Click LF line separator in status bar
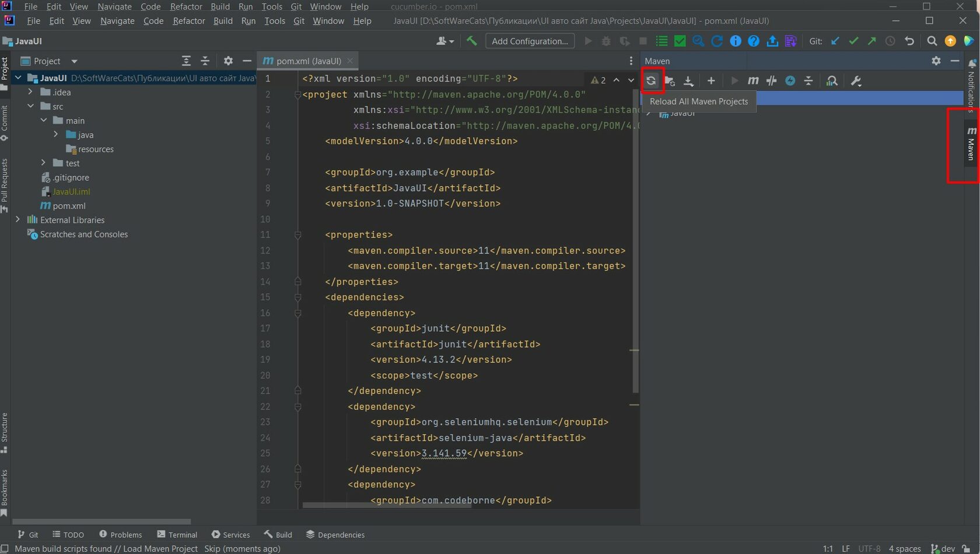Screen dimensions: 980x554 tap(846, 549)
